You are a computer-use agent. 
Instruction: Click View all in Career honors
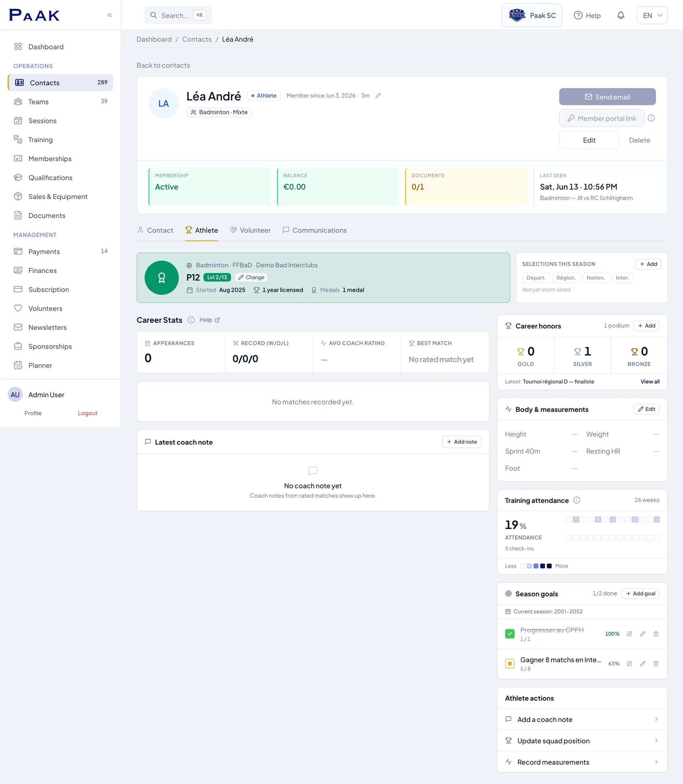click(x=650, y=382)
